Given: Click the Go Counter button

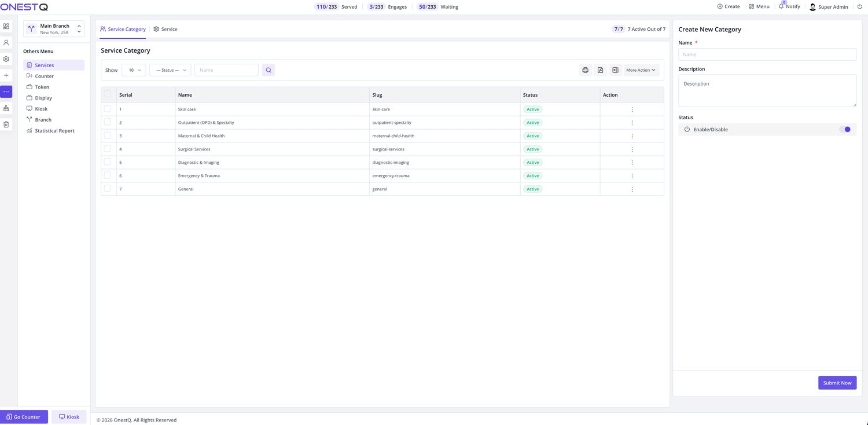Looking at the screenshot, I should (24, 417).
